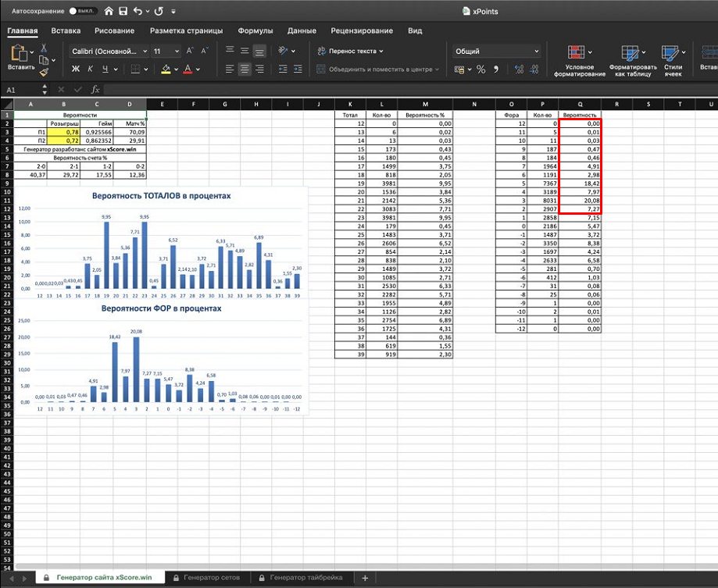The image size is (718, 588).
Task: Decrease decimal places
Action: (534, 69)
